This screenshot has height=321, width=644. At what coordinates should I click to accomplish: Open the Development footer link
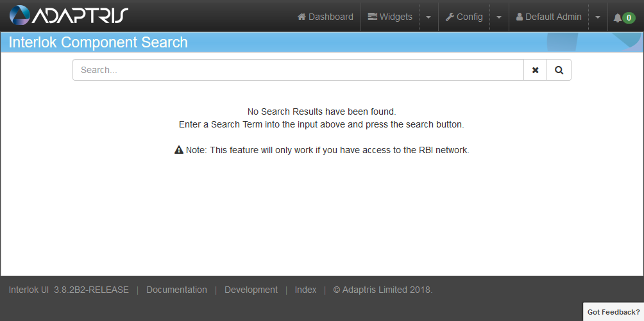coord(251,290)
